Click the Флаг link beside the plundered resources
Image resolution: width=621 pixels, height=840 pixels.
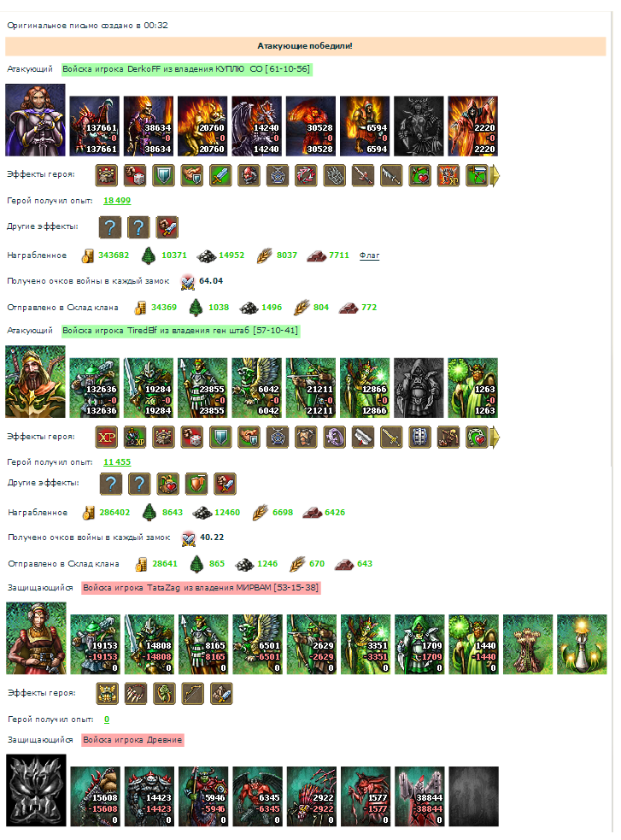[369, 256]
